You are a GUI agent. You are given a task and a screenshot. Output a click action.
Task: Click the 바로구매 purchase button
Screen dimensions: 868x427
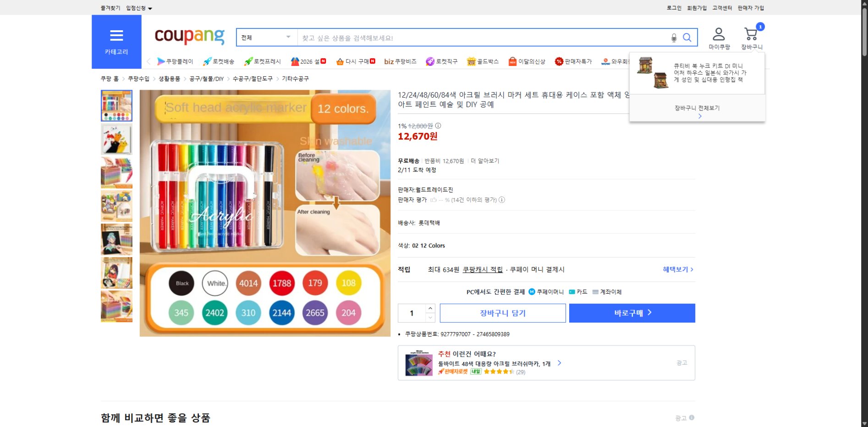click(x=632, y=313)
